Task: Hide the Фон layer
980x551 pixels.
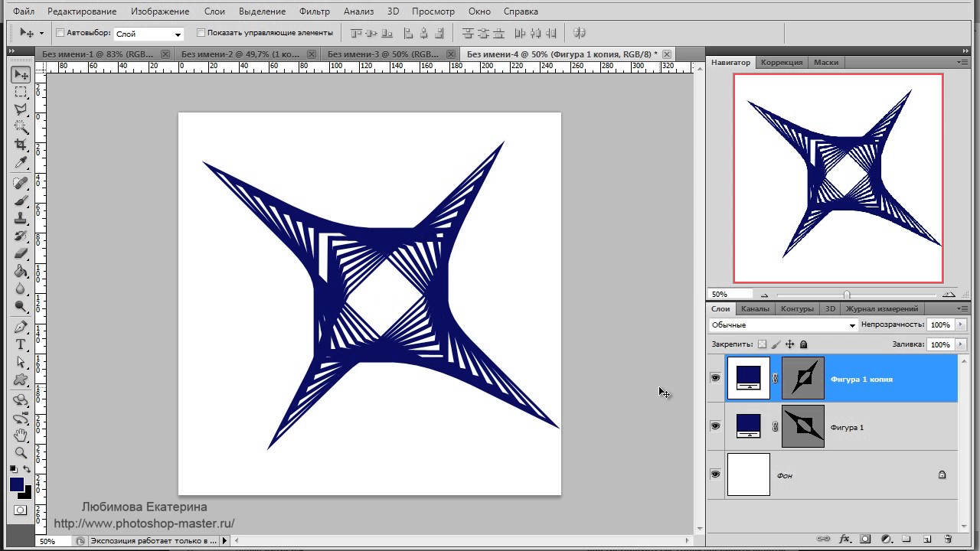Action: click(715, 474)
